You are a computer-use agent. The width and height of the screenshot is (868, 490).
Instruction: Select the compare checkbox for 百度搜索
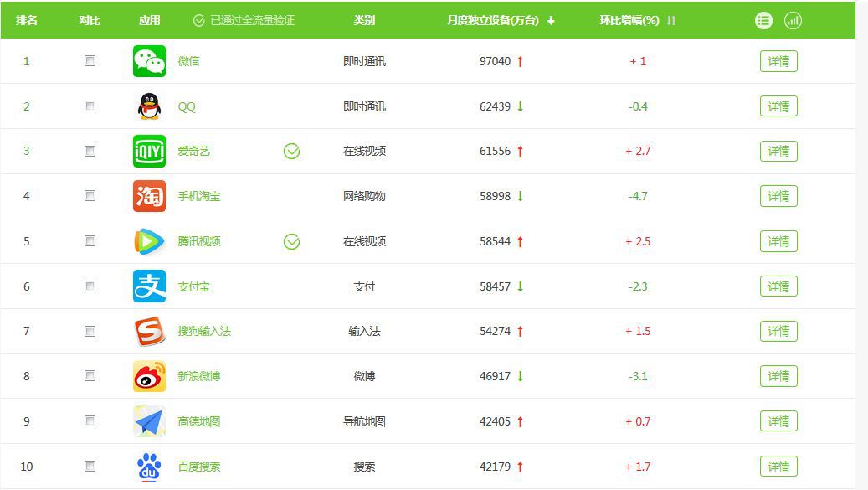(x=90, y=467)
